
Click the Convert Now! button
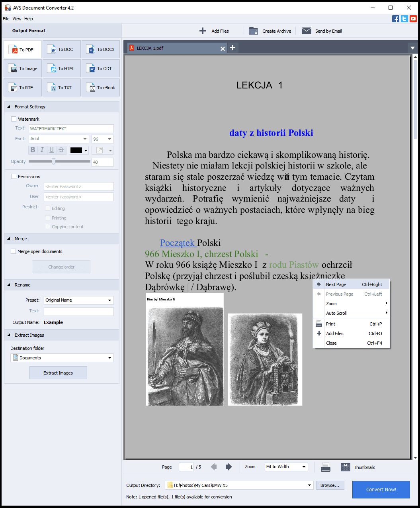click(381, 489)
